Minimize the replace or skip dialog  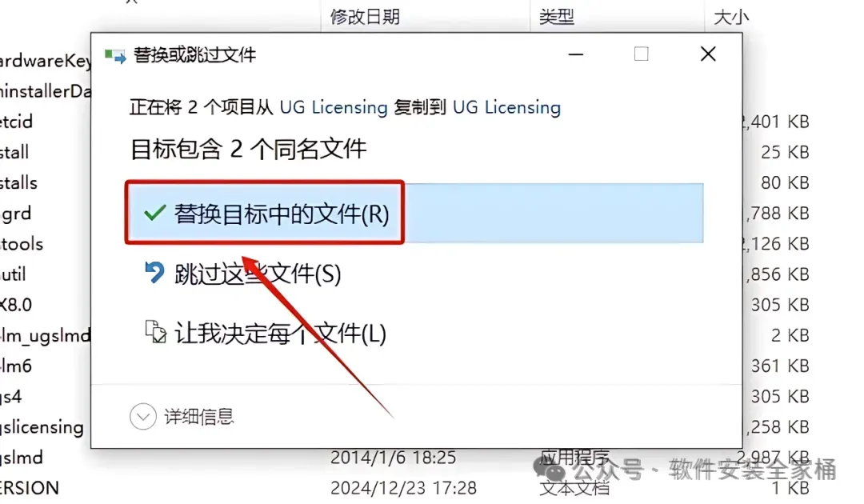pos(576,54)
